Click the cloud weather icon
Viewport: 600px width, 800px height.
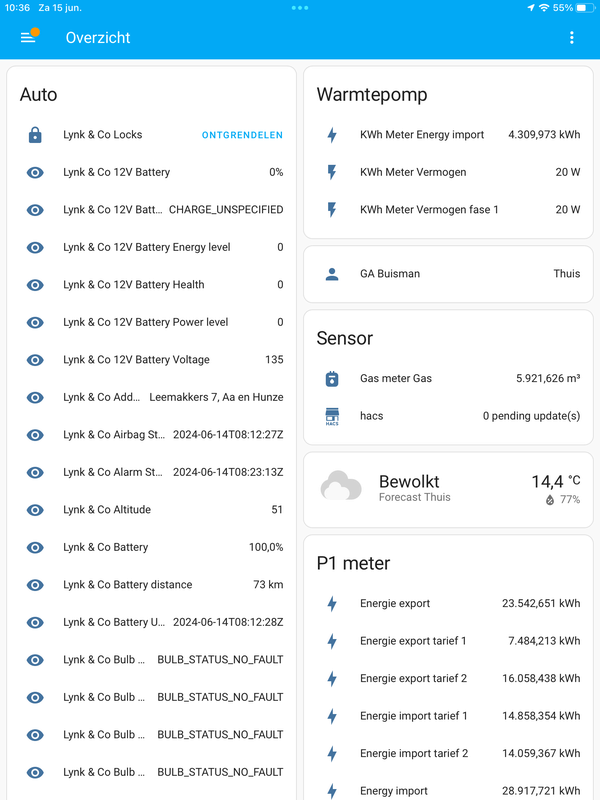(341, 488)
